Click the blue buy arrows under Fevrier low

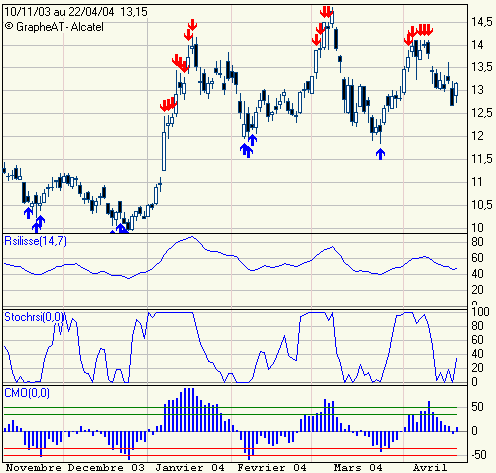249,146
